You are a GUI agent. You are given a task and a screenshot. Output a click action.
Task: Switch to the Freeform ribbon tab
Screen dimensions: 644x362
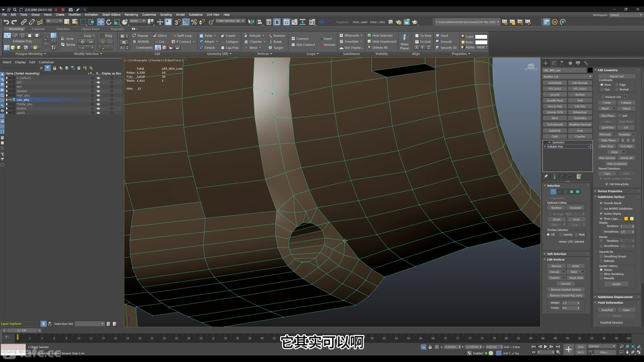point(38,29)
